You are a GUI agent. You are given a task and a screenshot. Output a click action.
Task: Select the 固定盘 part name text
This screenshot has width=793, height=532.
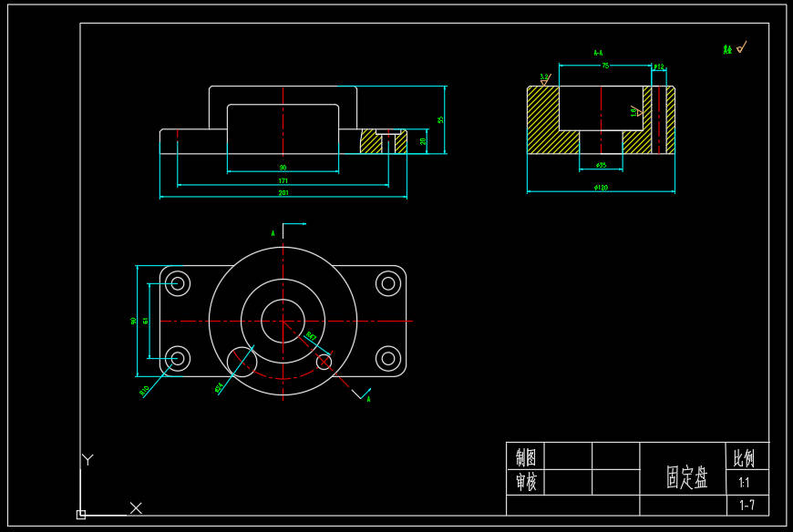coord(686,477)
